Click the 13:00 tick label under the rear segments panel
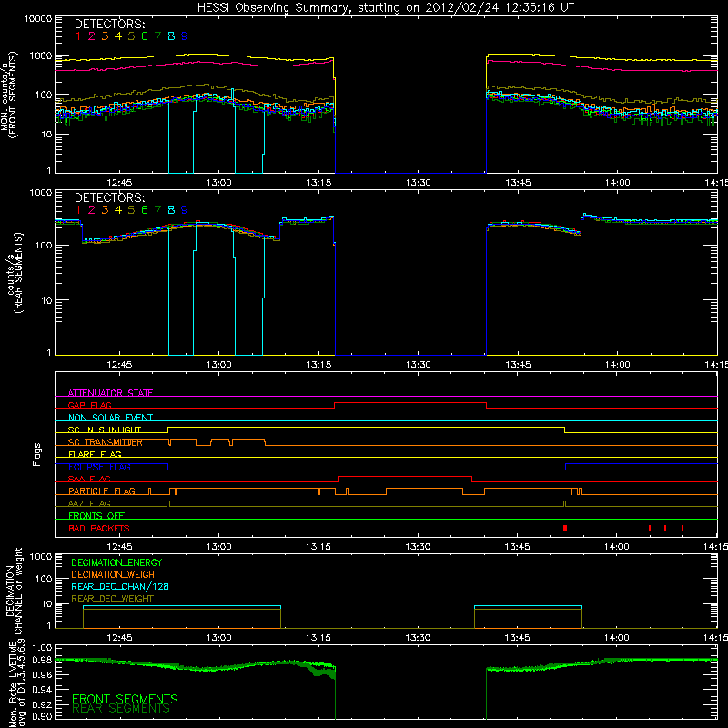 click(218, 365)
